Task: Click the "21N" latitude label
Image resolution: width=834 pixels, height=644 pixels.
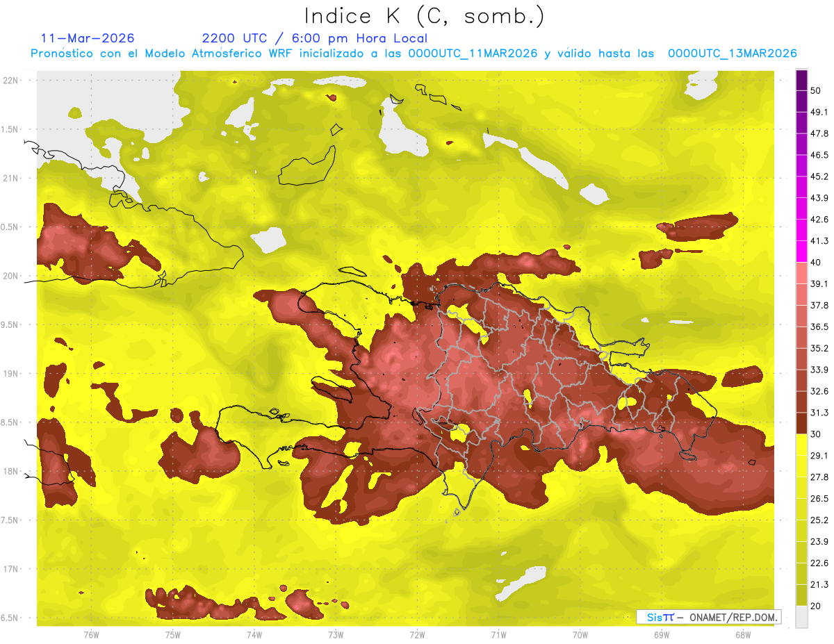Action: pyautogui.click(x=10, y=178)
